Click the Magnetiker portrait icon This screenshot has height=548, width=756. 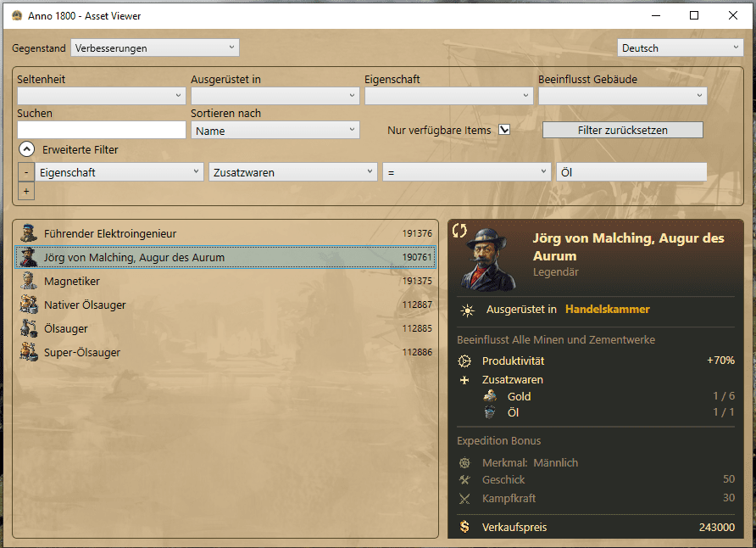[x=29, y=281]
